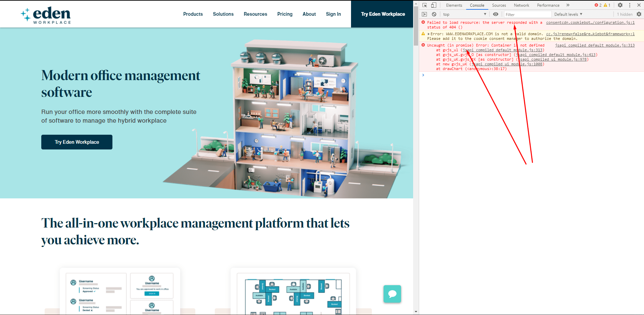644x315 pixels.
Task: Click the 1 hidden messages label
Action: [625, 14]
